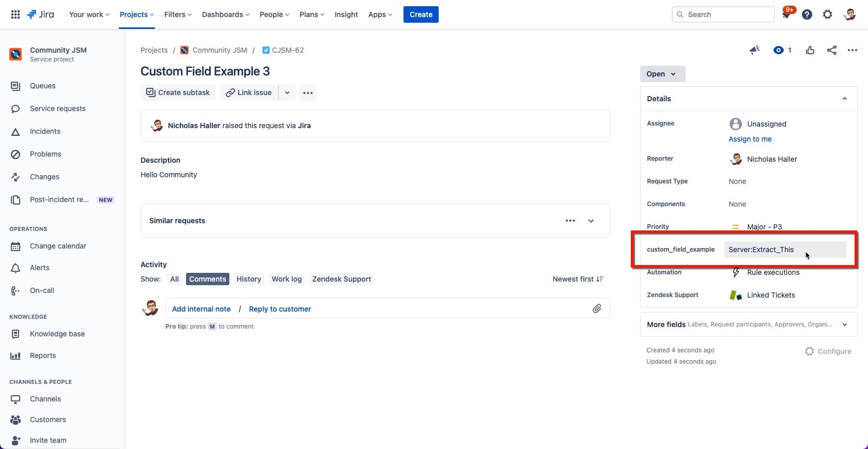Click the give feedback megaphone icon
This screenshot has width=868, height=449.
(754, 50)
